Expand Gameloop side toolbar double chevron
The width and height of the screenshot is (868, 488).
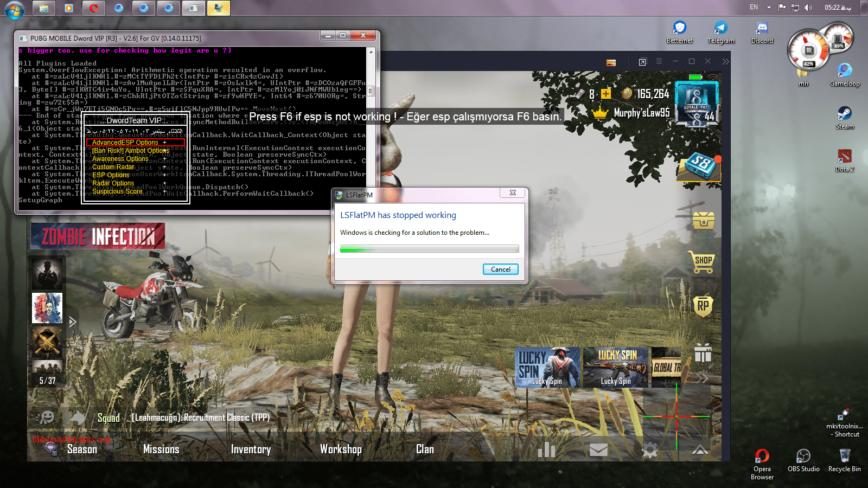pos(725,62)
